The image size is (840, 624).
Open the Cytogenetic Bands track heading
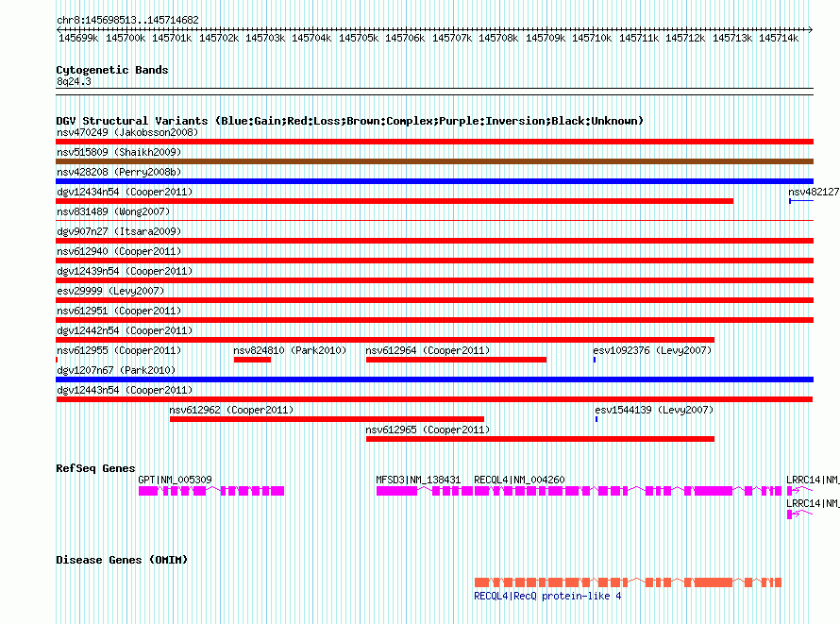tap(112, 70)
